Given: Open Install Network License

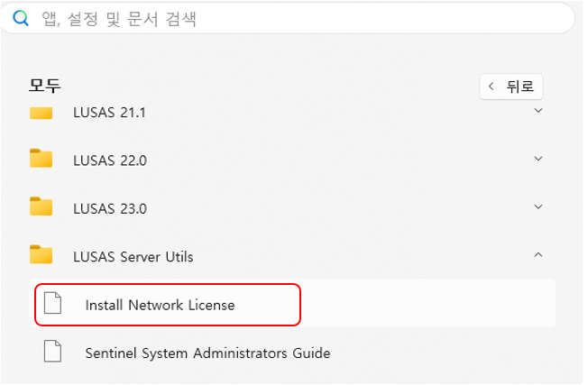Looking at the screenshot, I should (x=160, y=305).
